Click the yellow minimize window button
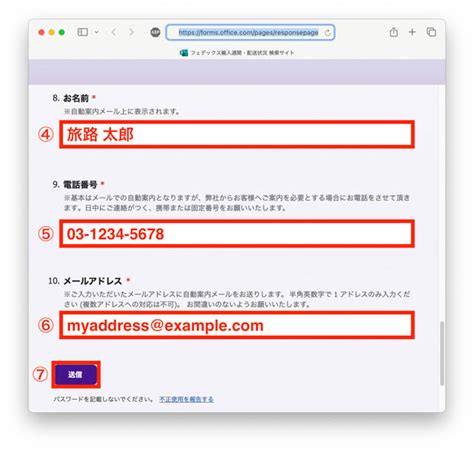The height and width of the screenshot is (450, 474). pyautogui.click(x=52, y=32)
